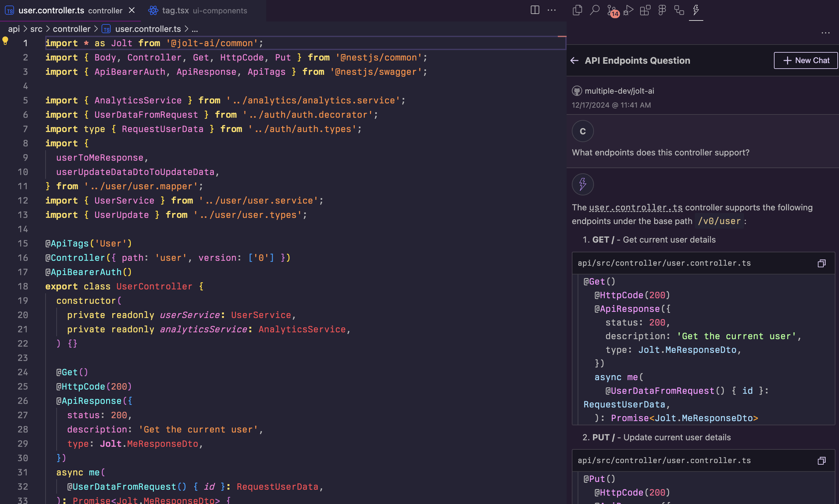Click userUpdateDataDtoToUpdateData on line 10

pyautogui.click(x=135, y=172)
